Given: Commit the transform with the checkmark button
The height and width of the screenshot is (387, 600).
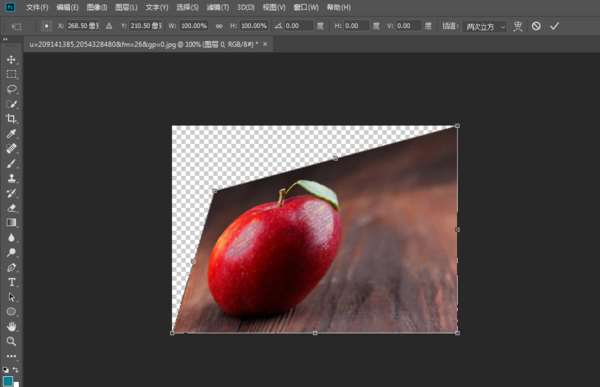Looking at the screenshot, I should tap(554, 26).
